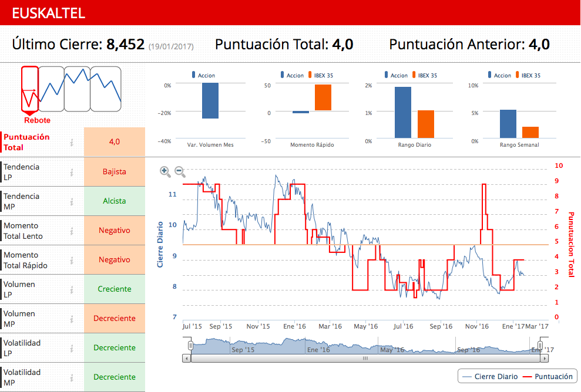This screenshot has width=581, height=392.
Task: Click Negativo value for Momento Total Lento
Action: 115,230
